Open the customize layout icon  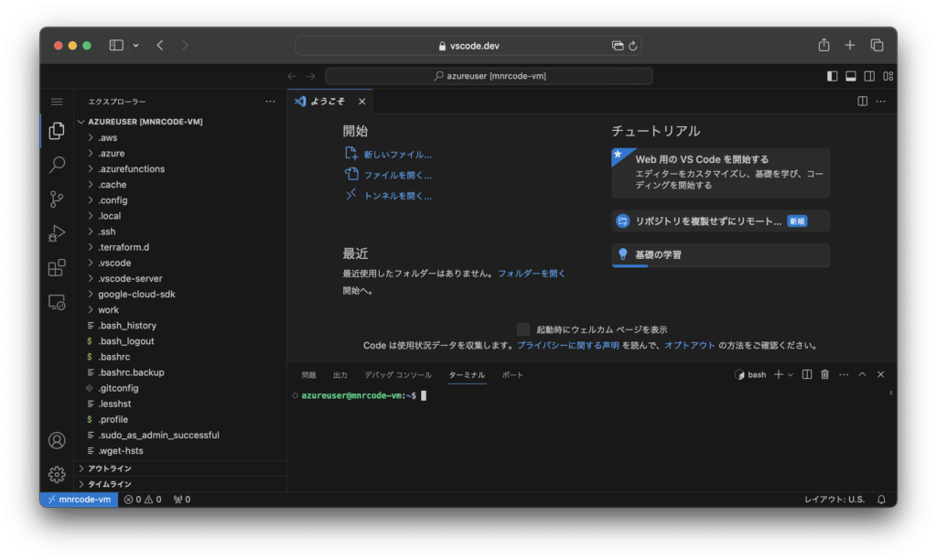coord(889,76)
